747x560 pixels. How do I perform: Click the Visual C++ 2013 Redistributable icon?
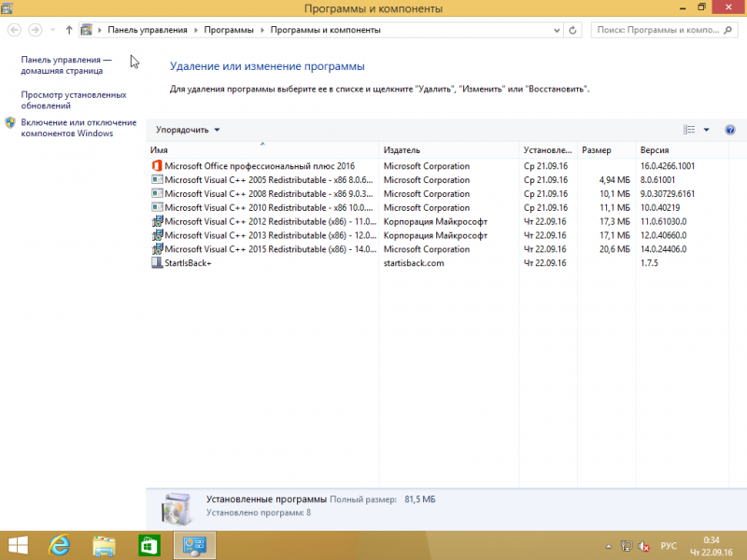157,235
